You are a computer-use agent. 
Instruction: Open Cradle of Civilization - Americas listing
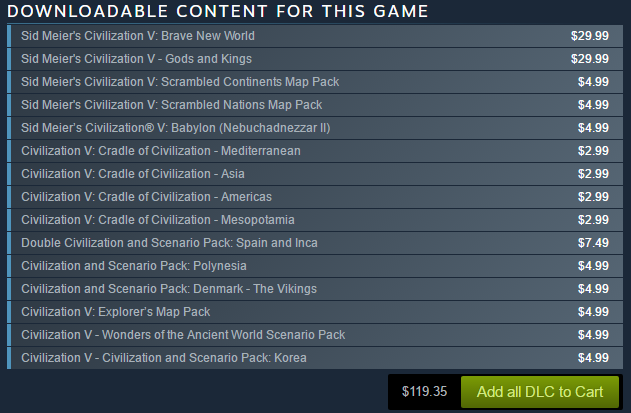coord(146,197)
